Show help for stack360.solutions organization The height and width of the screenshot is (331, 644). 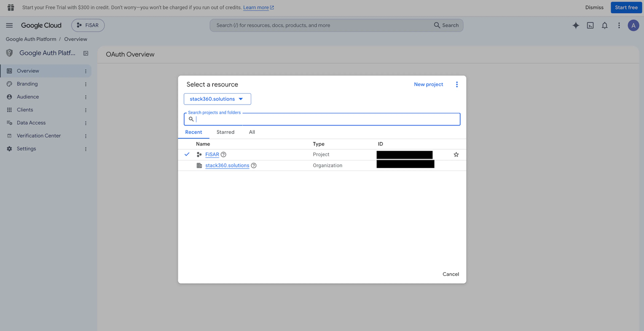tap(254, 166)
